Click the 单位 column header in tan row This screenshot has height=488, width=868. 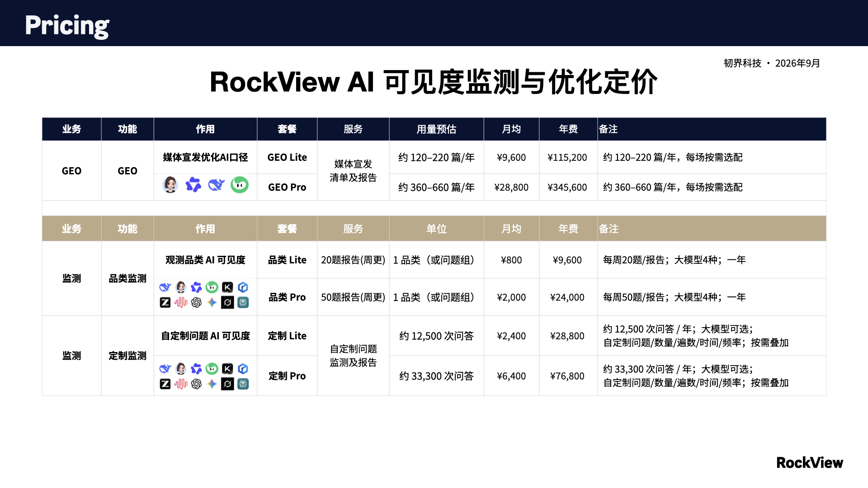pos(436,229)
